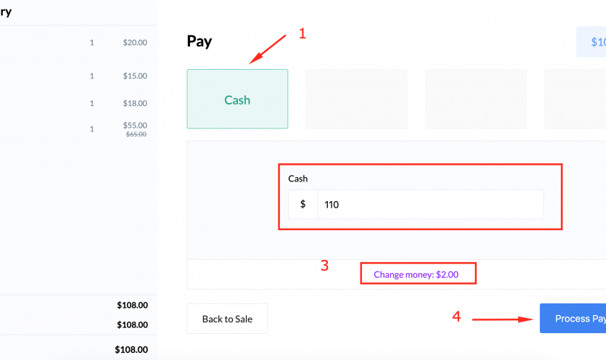Viewport: 606px width, 360px height.
Task: Click the $18.00 line item price
Action: click(x=135, y=103)
